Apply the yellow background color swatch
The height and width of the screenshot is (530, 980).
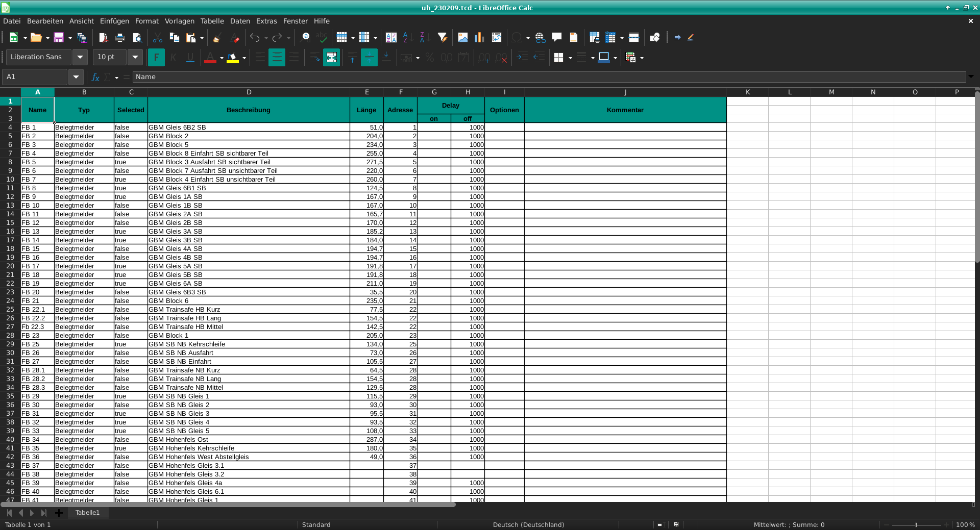233,58
